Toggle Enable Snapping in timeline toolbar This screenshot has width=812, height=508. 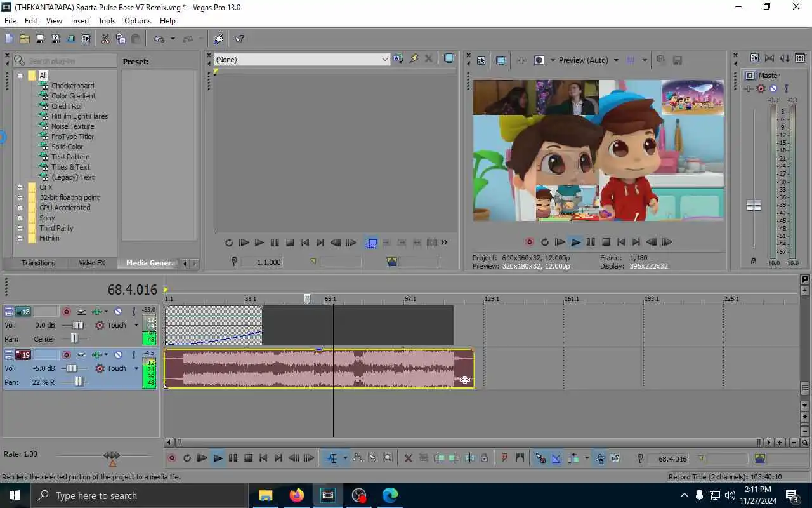point(540,458)
